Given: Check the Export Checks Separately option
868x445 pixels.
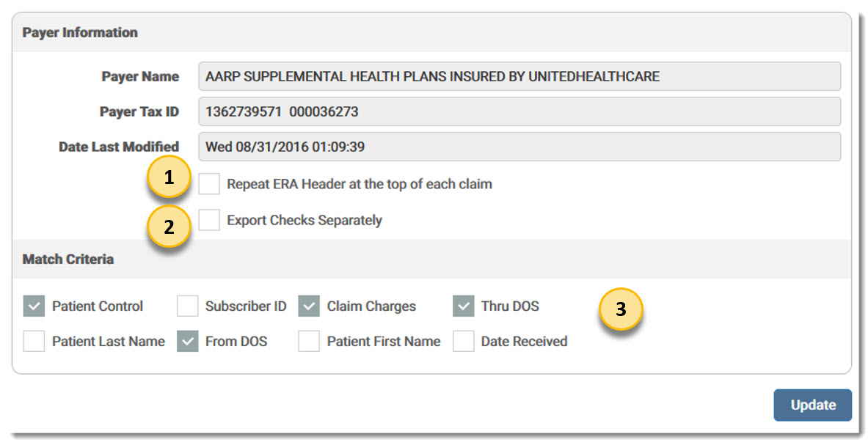Looking at the screenshot, I should pyautogui.click(x=209, y=220).
